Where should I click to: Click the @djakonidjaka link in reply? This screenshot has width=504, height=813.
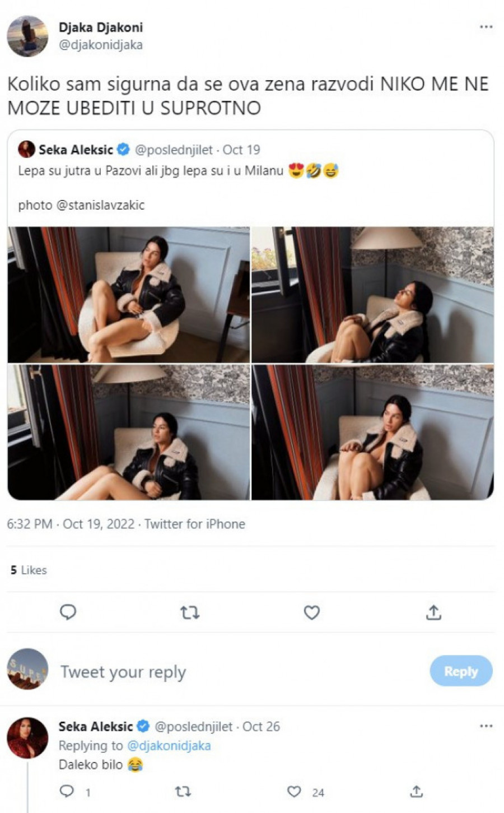[x=169, y=746]
